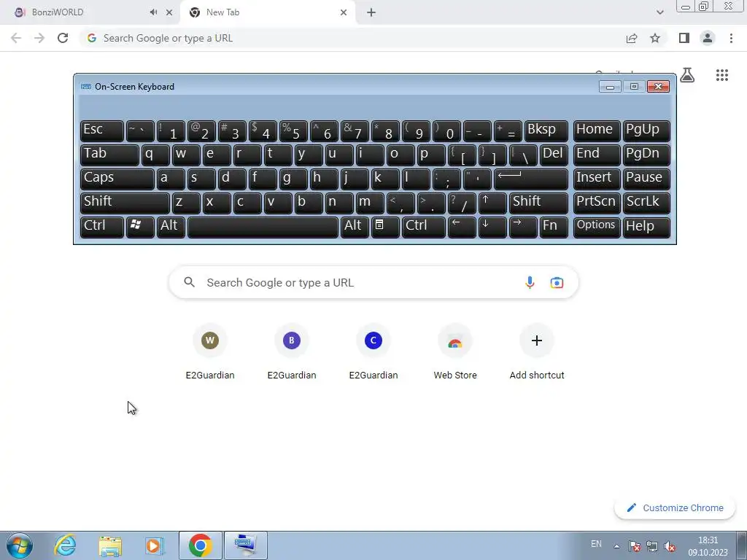This screenshot has width=747, height=560.
Task: Tap the Windows logo key on the keyboard
Action: 140,227
